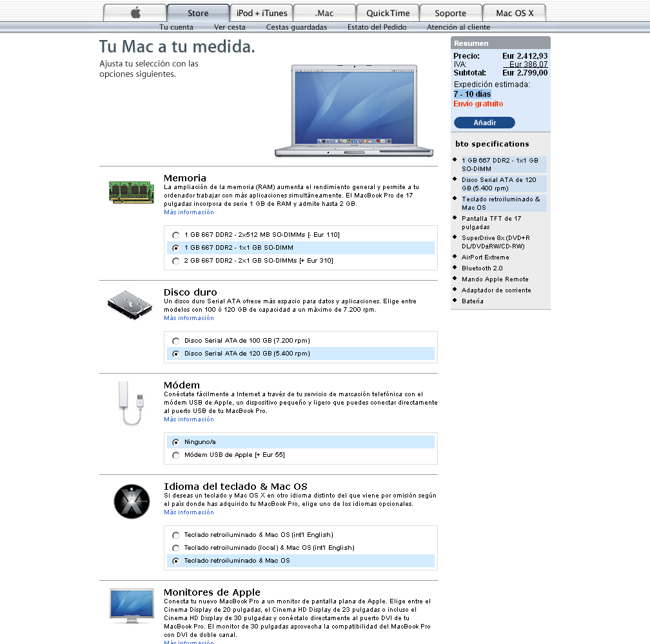650x644 pixels.
Task: Open the Store tab
Action: coord(198,13)
